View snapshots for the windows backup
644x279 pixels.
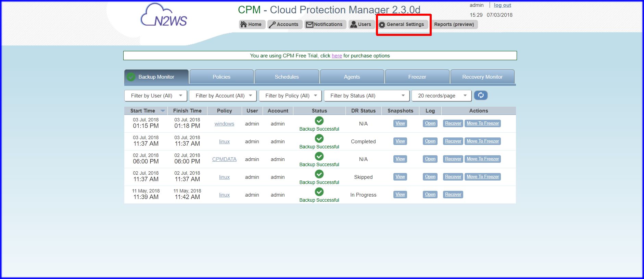click(x=400, y=123)
